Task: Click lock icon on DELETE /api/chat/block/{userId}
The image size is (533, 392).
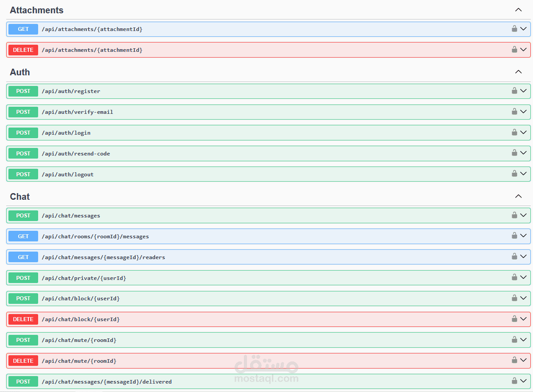Action: coord(514,319)
